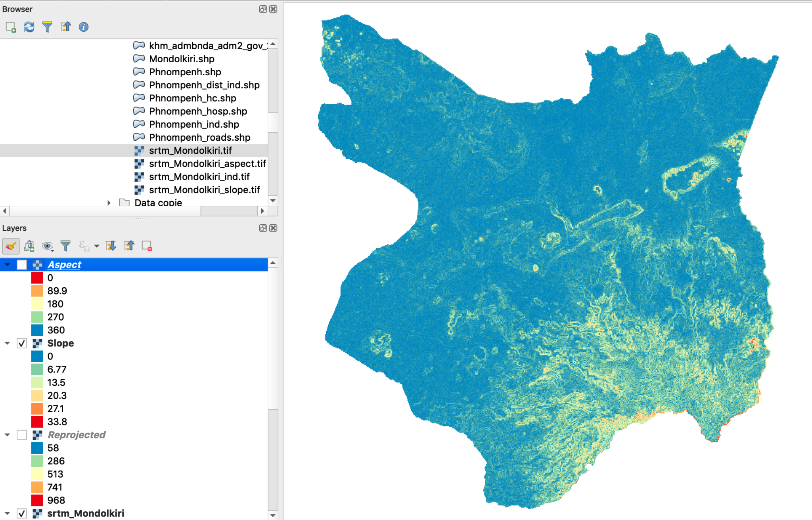Expand all layers icon
Viewport: 812px width, 520px height.
point(111,246)
